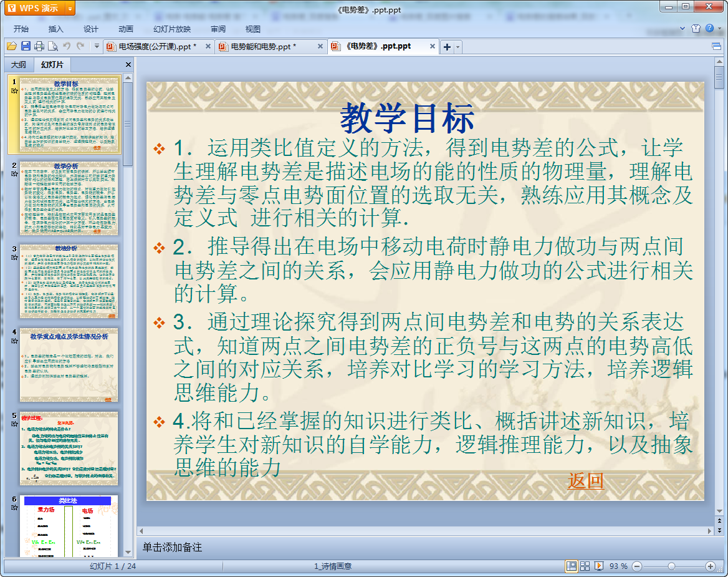The image size is (728, 577).
Task: Open the help dropdown arrow
Action: click(719, 28)
